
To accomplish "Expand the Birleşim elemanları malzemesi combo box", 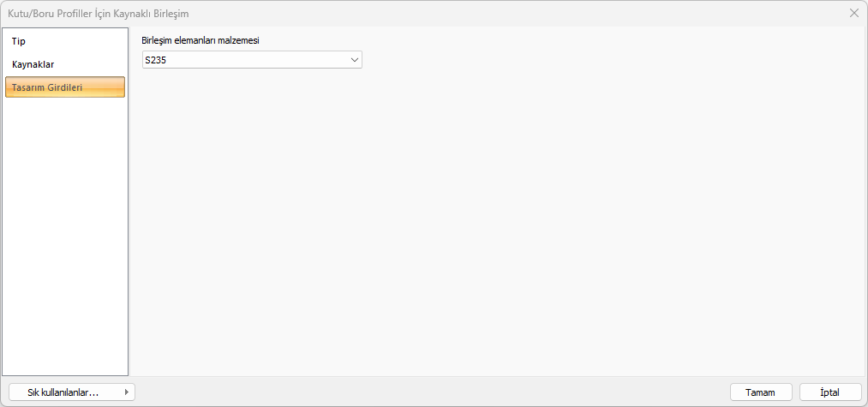I will (x=252, y=60).
